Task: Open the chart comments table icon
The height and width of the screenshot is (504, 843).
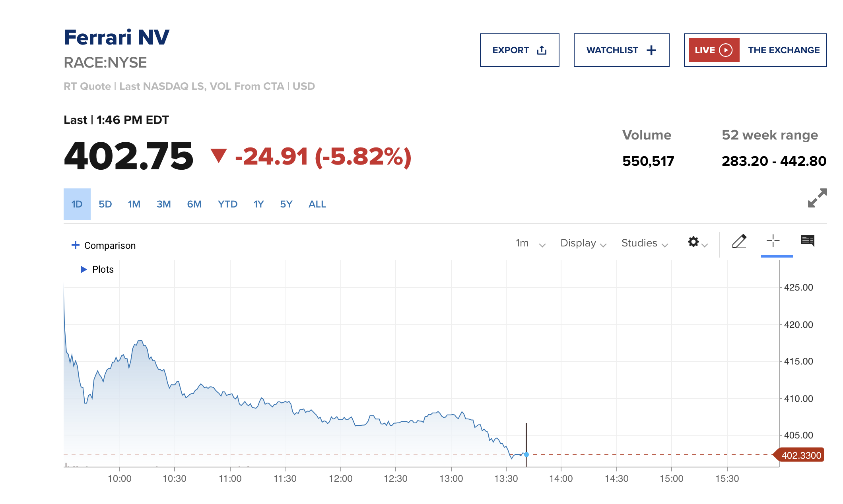Action: point(807,241)
